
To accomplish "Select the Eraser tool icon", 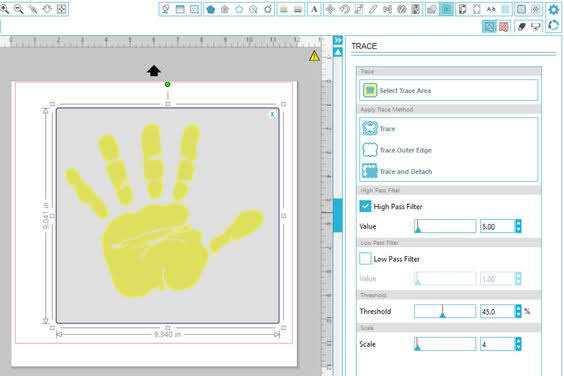I will (x=522, y=26).
